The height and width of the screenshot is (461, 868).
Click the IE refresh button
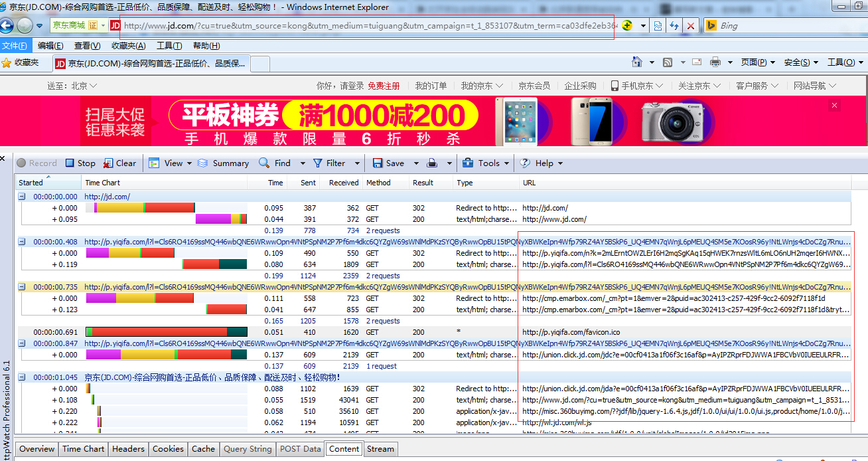674,25
